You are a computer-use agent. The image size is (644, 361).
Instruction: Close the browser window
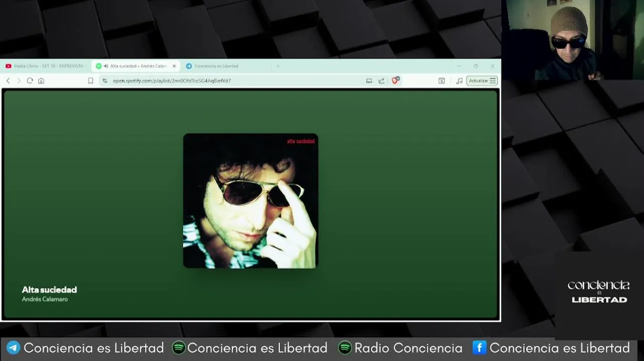coord(493,66)
